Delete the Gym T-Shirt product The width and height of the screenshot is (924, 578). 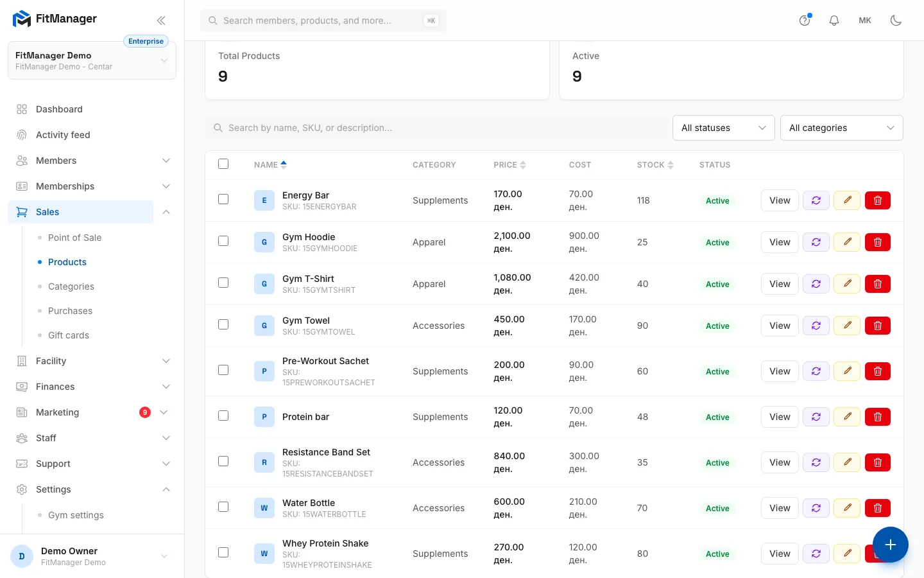pyautogui.click(x=878, y=284)
